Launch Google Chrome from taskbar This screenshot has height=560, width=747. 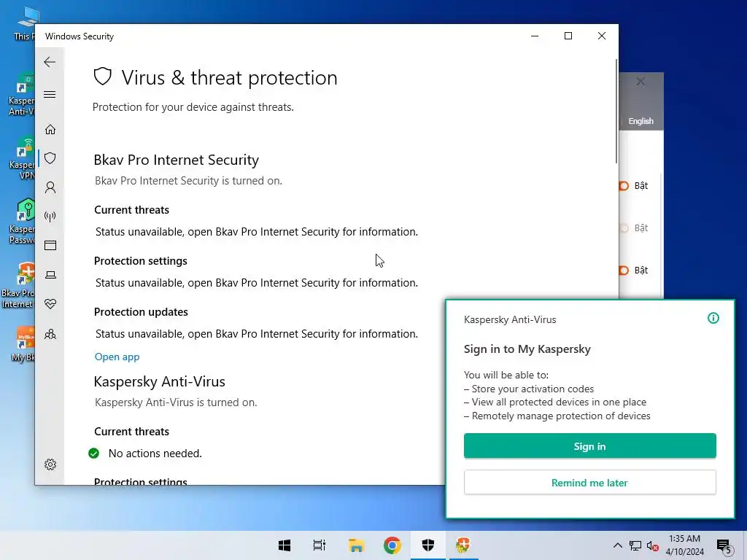pyautogui.click(x=392, y=545)
